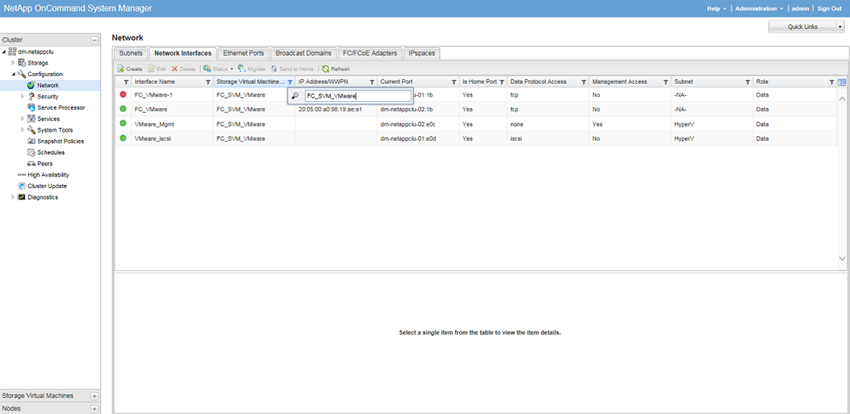
Task: Expand the System Tools tree node
Action: (x=22, y=130)
